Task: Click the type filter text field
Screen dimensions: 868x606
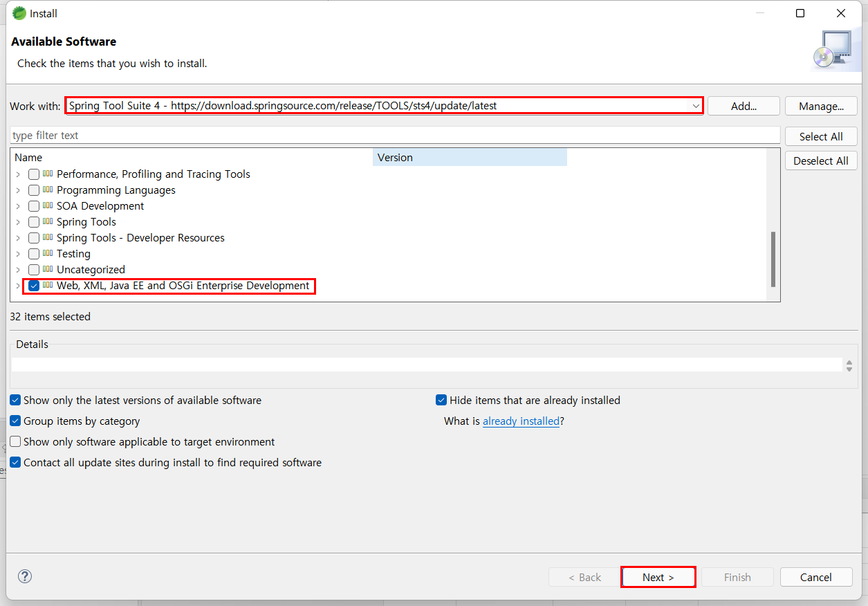Action: pos(395,136)
